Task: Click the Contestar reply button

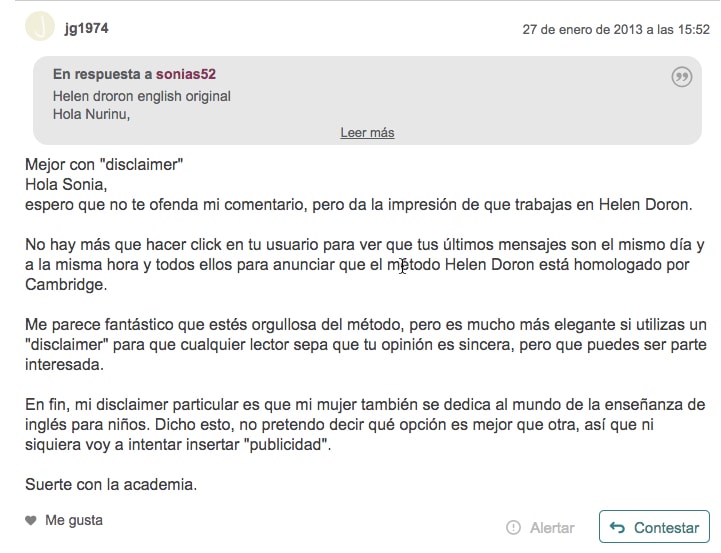Action: pos(654,527)
